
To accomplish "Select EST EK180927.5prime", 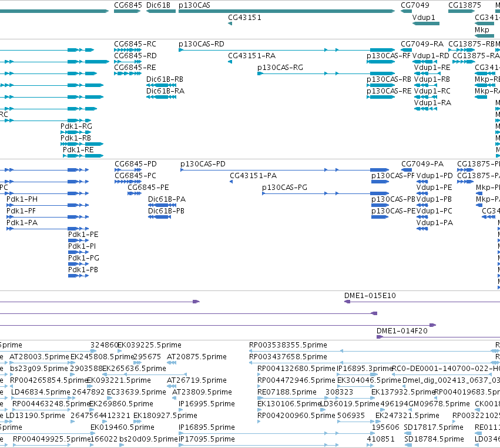I will [165, 416].
